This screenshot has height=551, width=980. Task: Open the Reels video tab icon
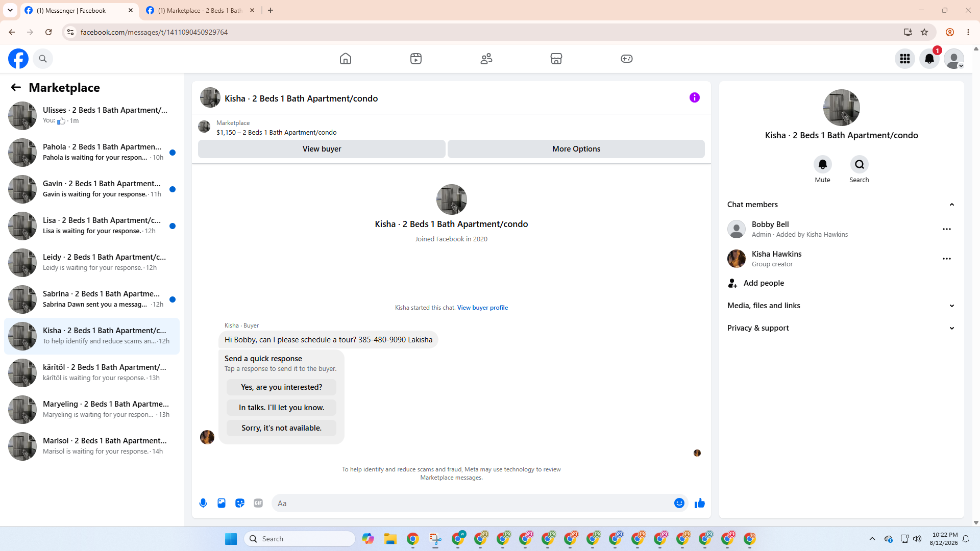point(416,59)
